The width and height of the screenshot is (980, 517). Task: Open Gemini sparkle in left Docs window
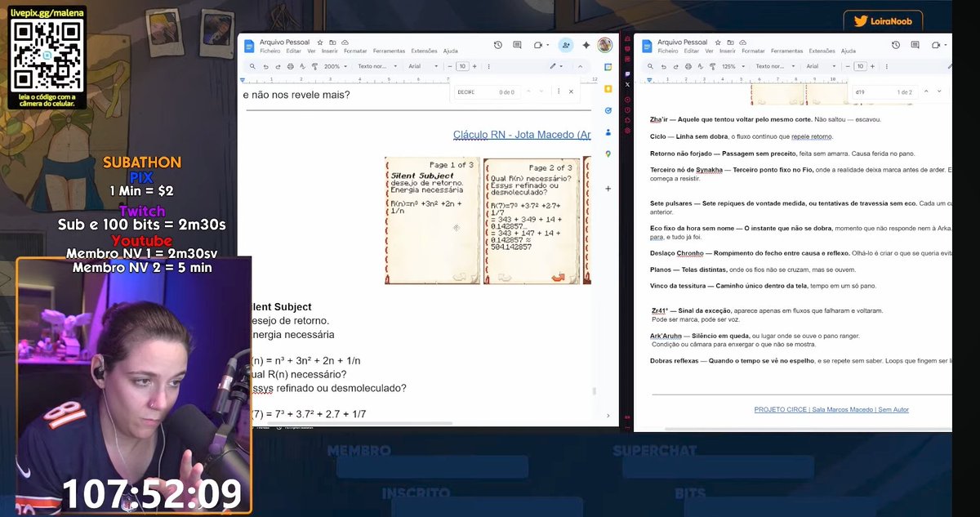(586, 45)
